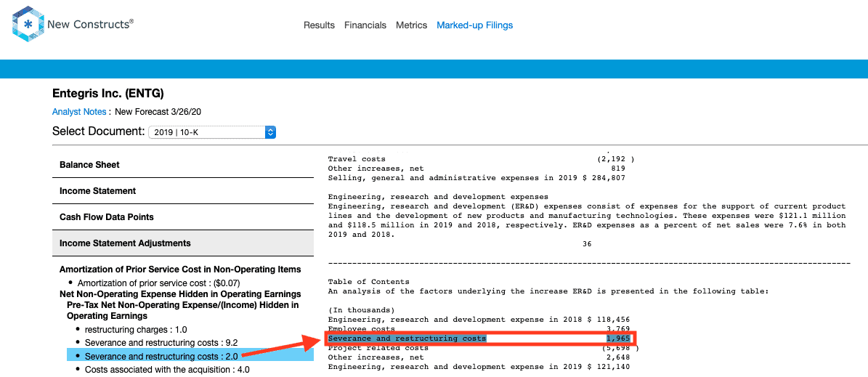
Task: Click Engineering, research and development expense in 2018 line
Action: (x=479, y=320)
